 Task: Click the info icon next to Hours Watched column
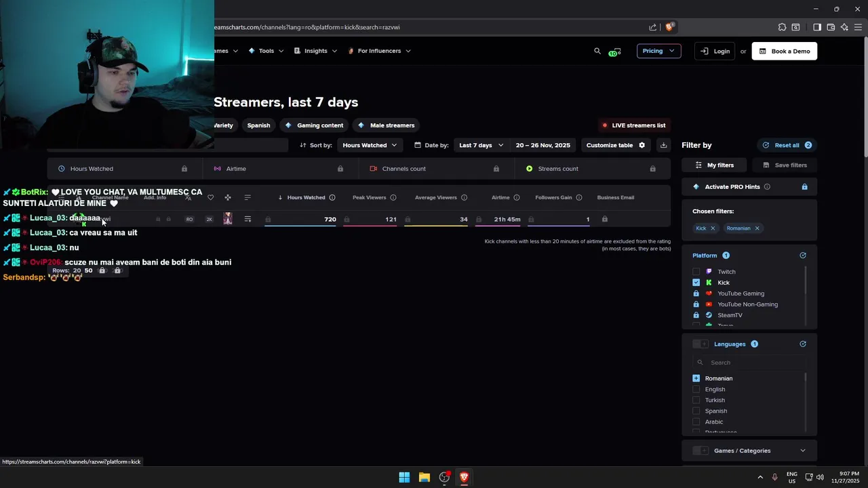[332, 197]
